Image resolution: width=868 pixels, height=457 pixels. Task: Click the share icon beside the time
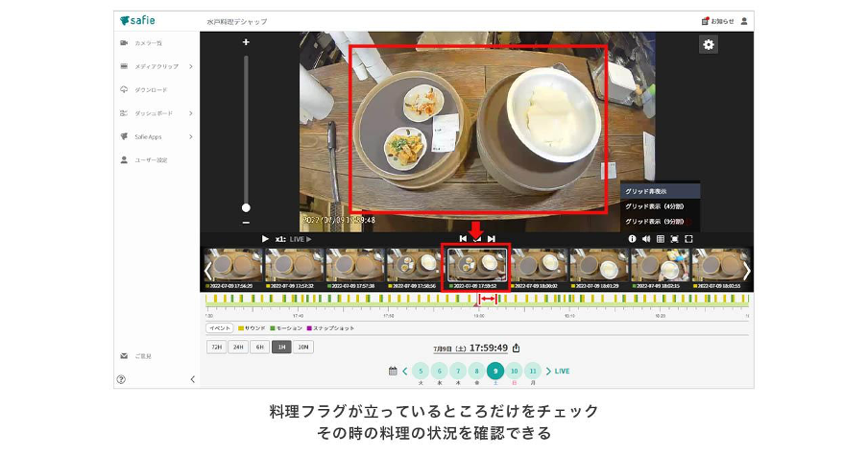pos(516,348)
